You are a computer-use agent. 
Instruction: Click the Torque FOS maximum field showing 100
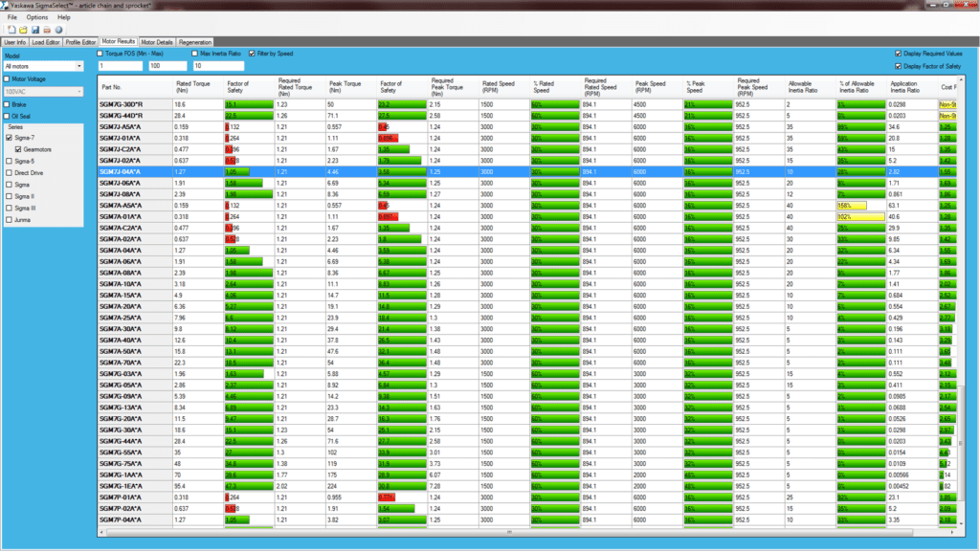coord(167,66)
